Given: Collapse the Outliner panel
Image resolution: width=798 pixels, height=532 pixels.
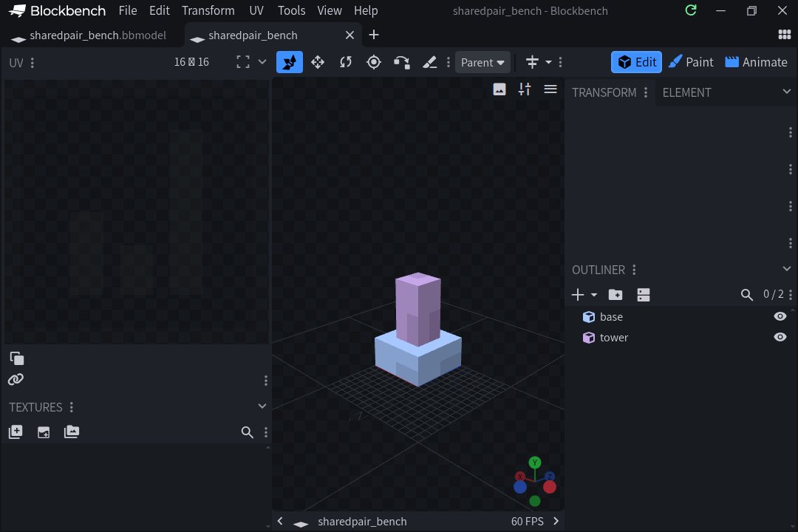Looking at the screenshot, I should tap(787, 269).
